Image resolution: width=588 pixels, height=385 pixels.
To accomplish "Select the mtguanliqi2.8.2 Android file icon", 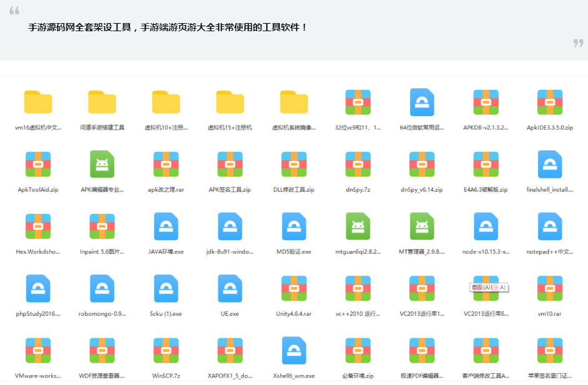I will tap(358, 227).
